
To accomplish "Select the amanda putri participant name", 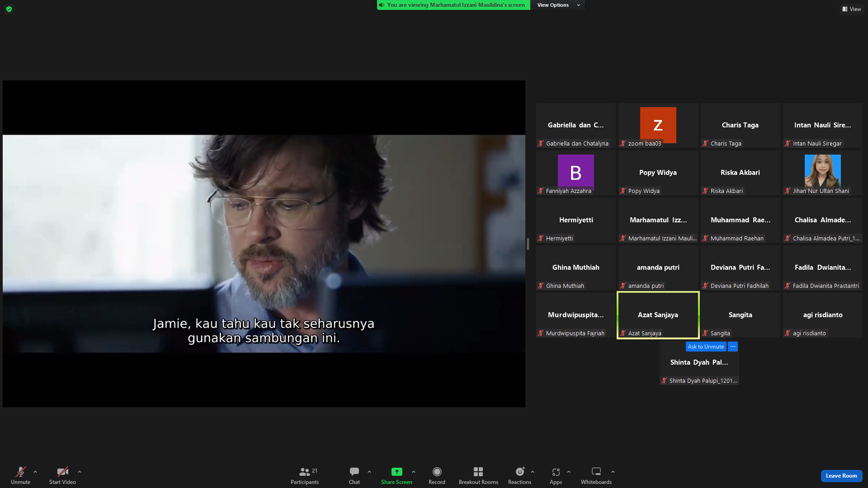I will (658, 267).
